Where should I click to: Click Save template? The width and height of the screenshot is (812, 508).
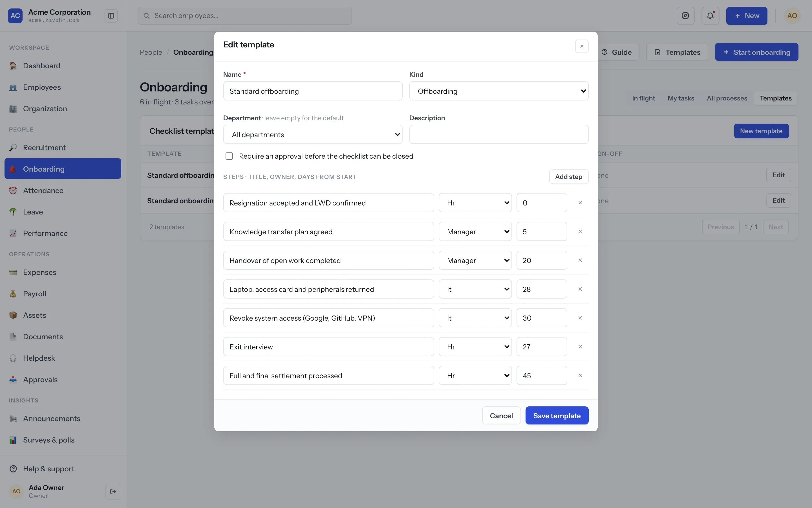coord(557,416)
